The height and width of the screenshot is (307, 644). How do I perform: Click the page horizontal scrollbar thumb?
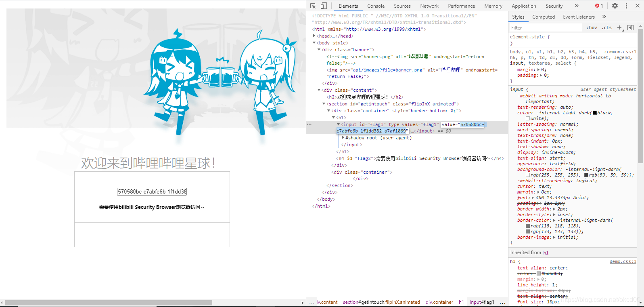(x=109, y=303)
